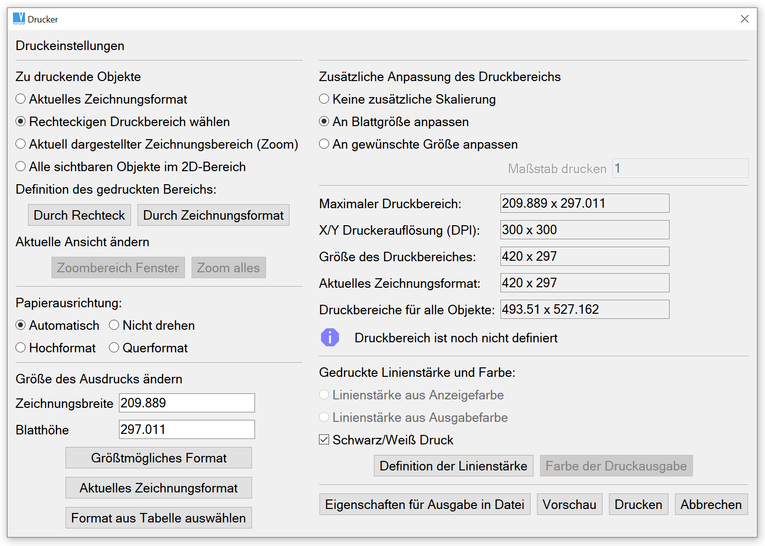
Task: Uncheck Schwarz/Weiß Druck checkbox
Action: tap(324, 440)
